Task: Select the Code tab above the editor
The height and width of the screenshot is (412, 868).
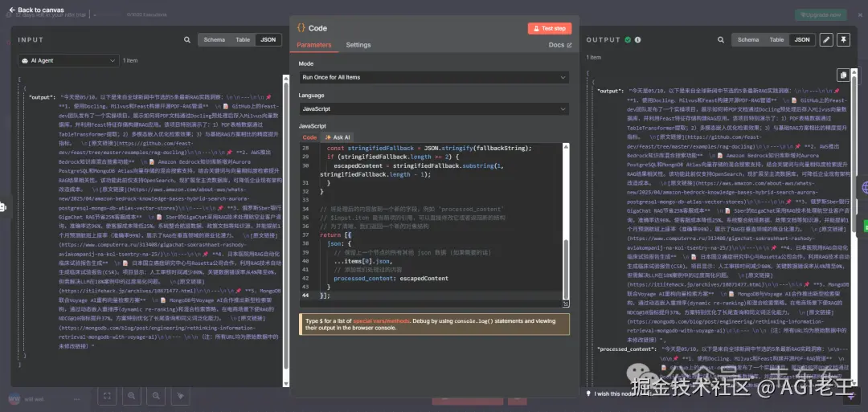Action: pyautogui.click(x=309, y=137)
